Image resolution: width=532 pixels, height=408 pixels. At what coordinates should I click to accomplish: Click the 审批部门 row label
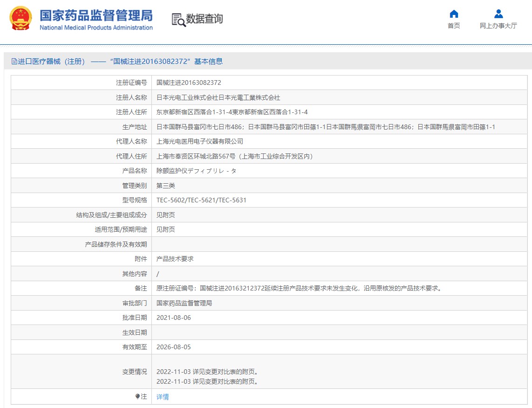point(135,303)
